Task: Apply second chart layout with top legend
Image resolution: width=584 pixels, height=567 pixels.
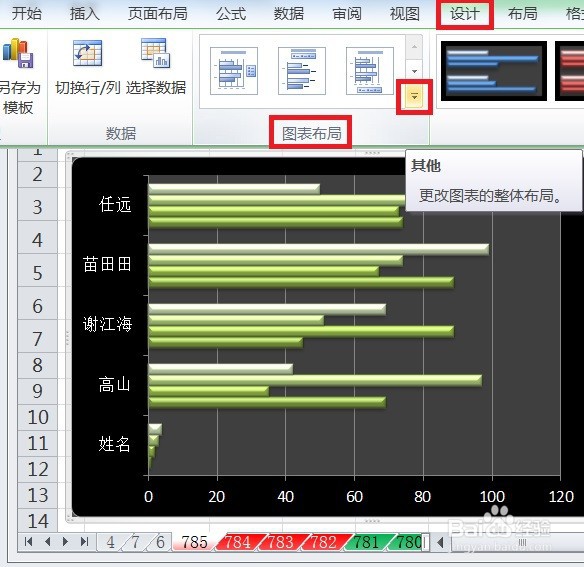Action: (302, 71)
